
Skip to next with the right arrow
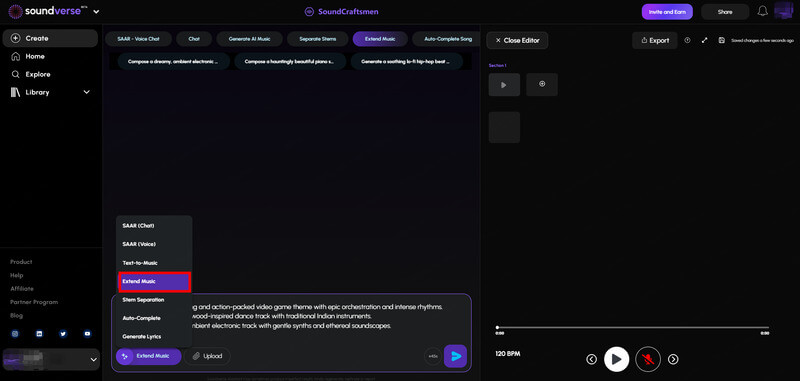[x=673, y=360]
